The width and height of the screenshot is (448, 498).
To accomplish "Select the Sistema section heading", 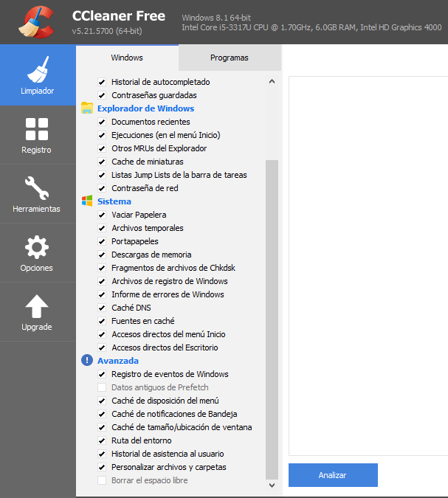I will [x=114, y=201].
